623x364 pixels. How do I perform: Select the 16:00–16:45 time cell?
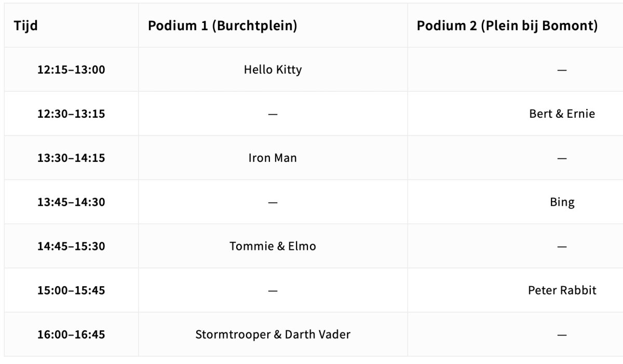[x=71, y=334]
